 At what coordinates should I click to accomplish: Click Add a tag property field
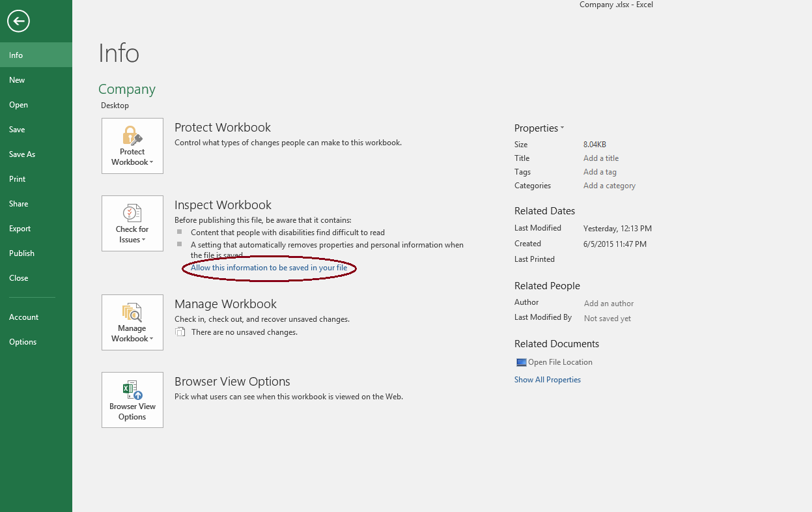[x=599, y=171]
